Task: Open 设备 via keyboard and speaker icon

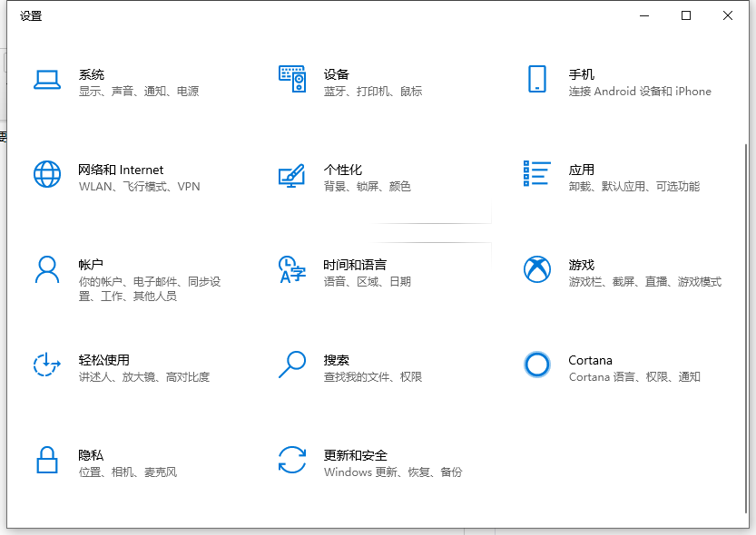Action: point(291,80)
